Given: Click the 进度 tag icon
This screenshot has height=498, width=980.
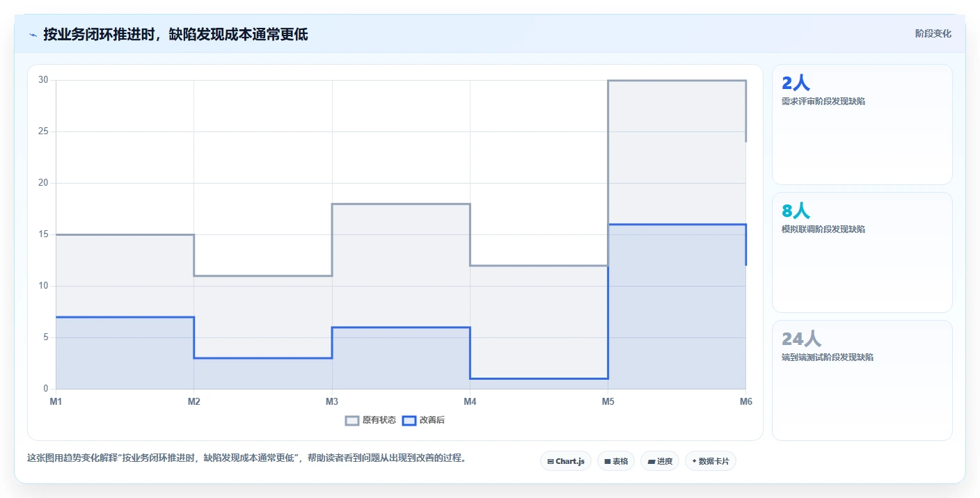Looking at the screenshot, I should coord(651,461).
